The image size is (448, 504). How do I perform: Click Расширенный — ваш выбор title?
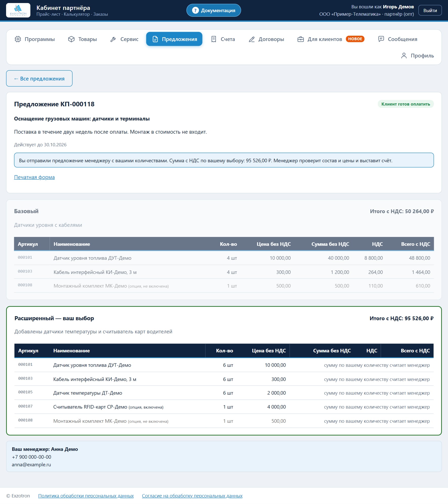point(54,318)
